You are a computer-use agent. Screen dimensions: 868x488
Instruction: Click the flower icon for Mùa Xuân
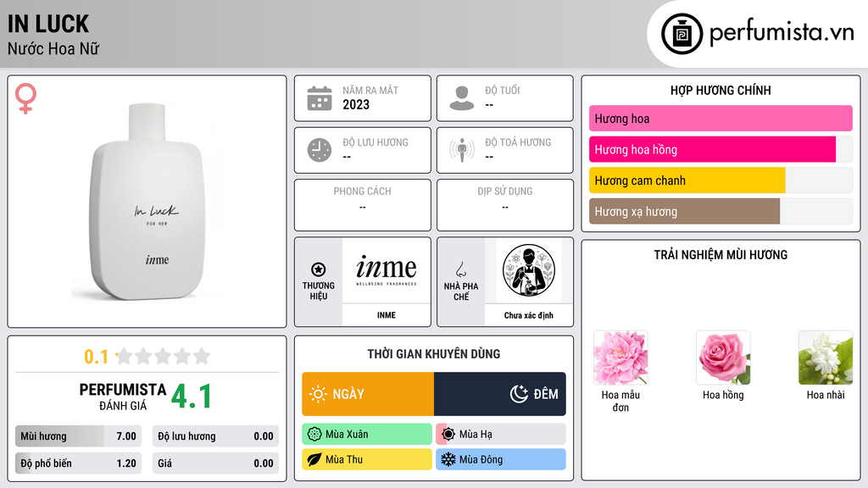(x=314, y=435)
